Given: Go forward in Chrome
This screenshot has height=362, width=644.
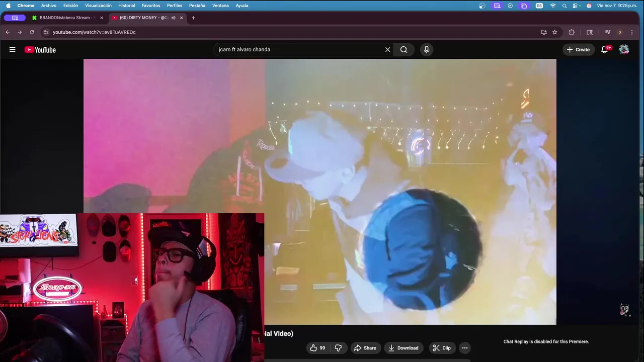Looking at the screenshot, I should (20, 32).
